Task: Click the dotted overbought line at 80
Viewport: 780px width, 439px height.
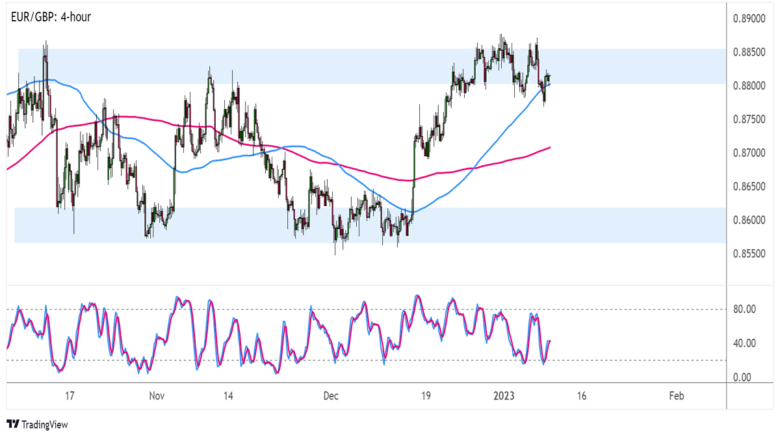Action: 620,310
